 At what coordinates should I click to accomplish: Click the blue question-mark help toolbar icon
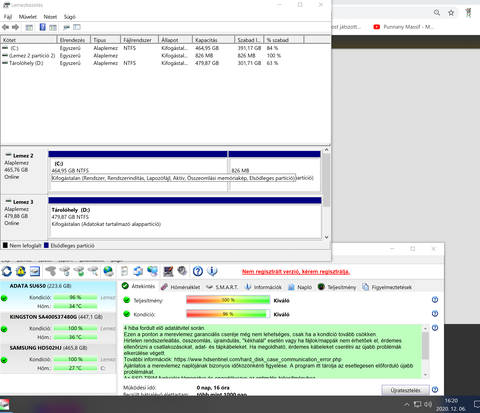coord(42,27)
